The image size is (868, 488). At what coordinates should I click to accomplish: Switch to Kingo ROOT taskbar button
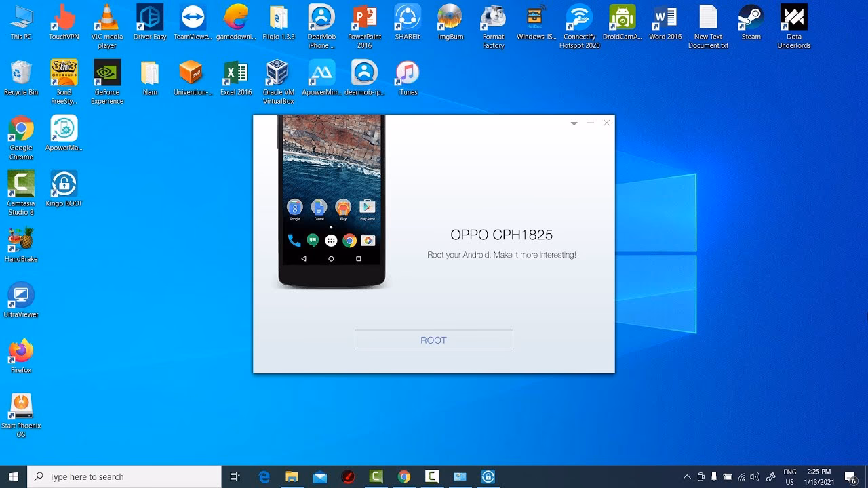point(488,476)
